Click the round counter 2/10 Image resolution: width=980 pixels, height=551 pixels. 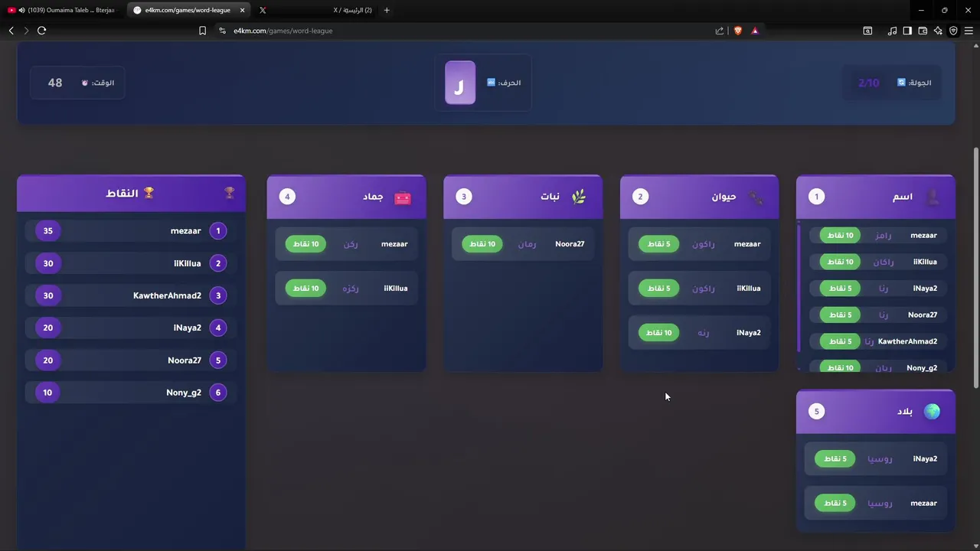point(869,83)
